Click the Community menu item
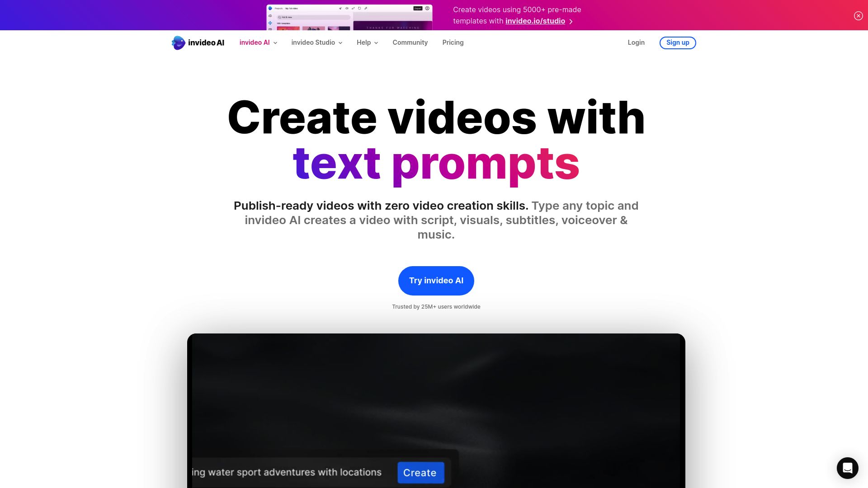868x488 pixels. pyautogui.click(x=410, y=42)
